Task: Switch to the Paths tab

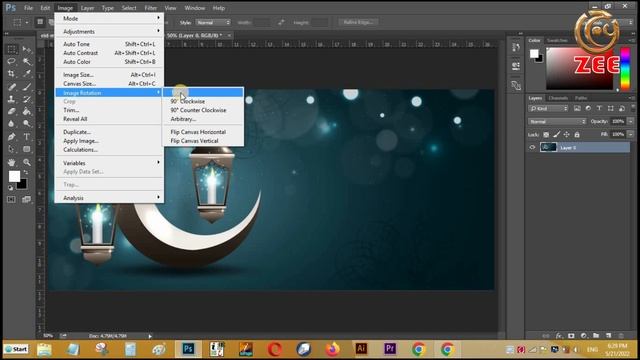Action: [x=581, y=98]
